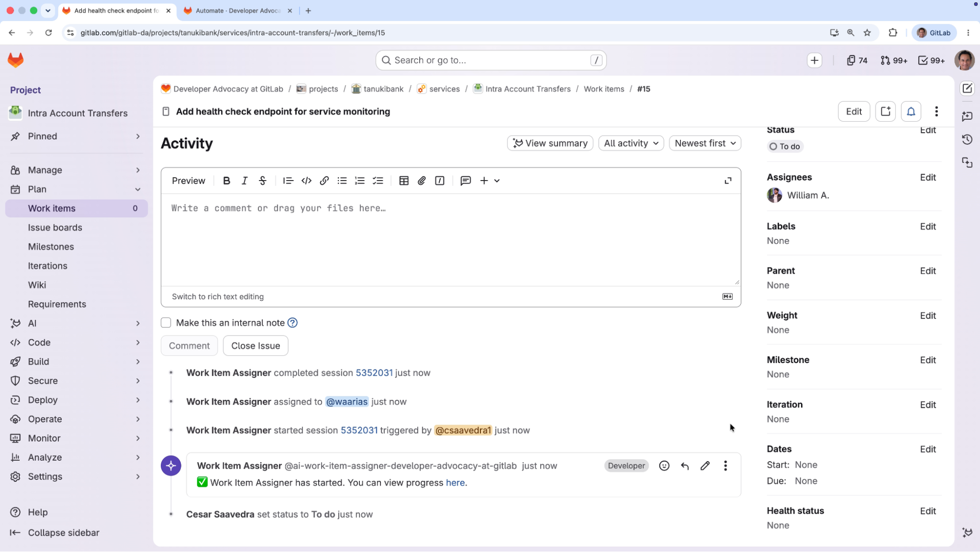Image resolution: width=980 pixels, height=552 pixels.
Task: Open work item more actions menu
Action: [x=936, y=112]
